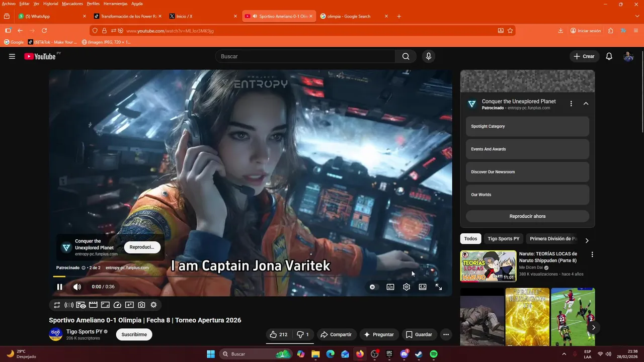
Task: Open the Herramientas menu
Action: coord(115,4)
